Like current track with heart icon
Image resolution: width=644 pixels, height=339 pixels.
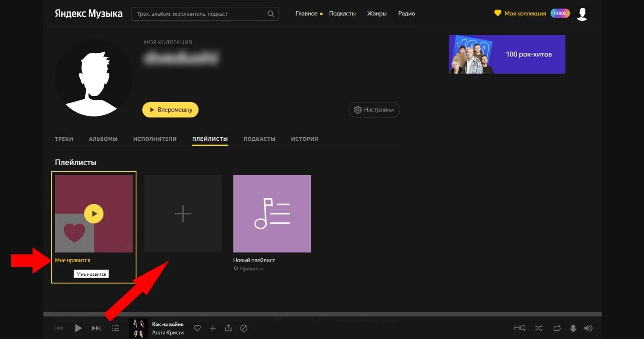click(197, 328)
